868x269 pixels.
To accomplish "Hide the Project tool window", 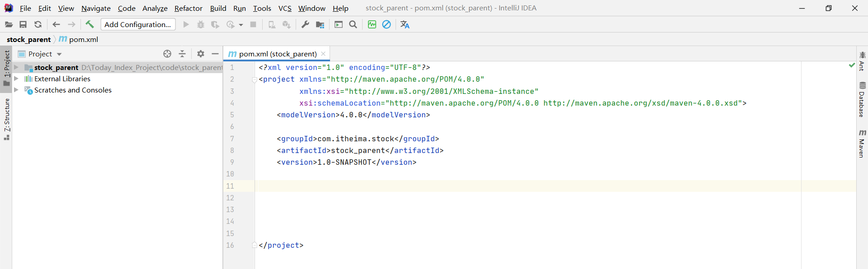I will (215, 54).
